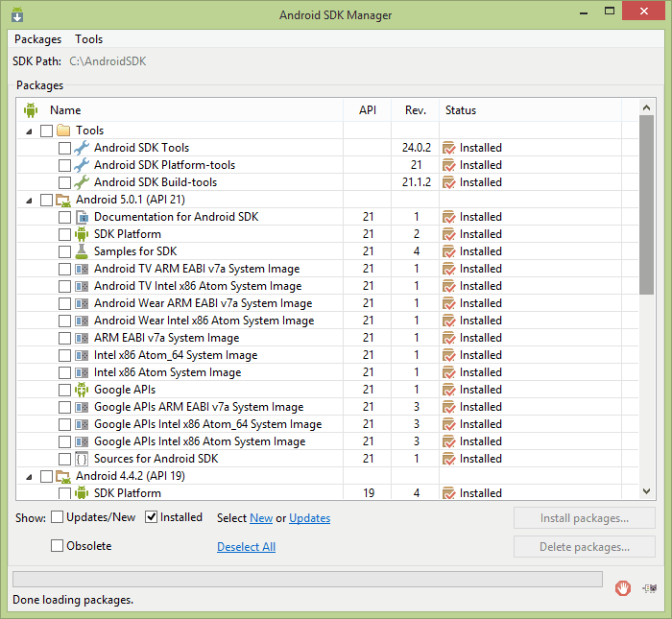This screenshot has width=672, height=619.
Task: Click the flask icon for Samples for SDK
Action: point(82,251)
